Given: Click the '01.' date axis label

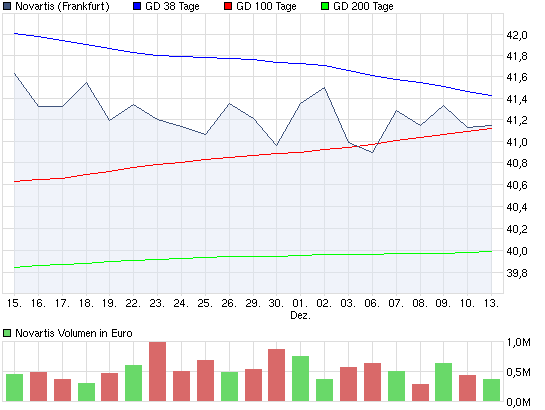Looking at the screenshot, I should (x=300, y=303).
